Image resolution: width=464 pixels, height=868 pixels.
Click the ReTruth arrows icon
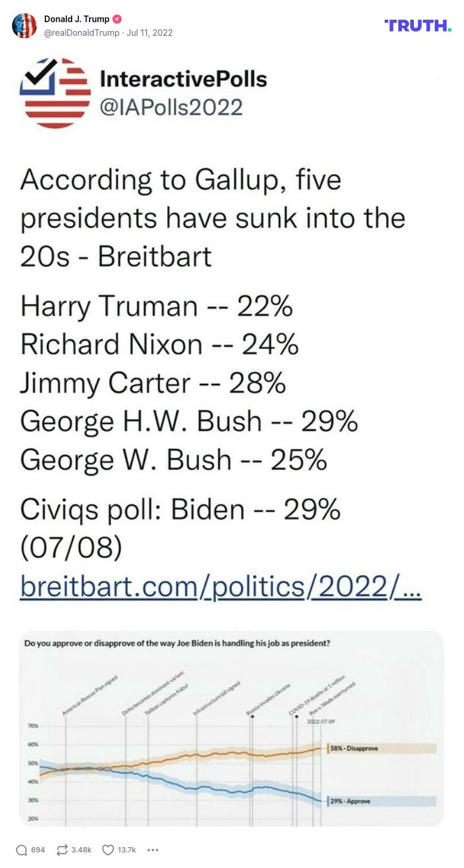pos(62,849)
